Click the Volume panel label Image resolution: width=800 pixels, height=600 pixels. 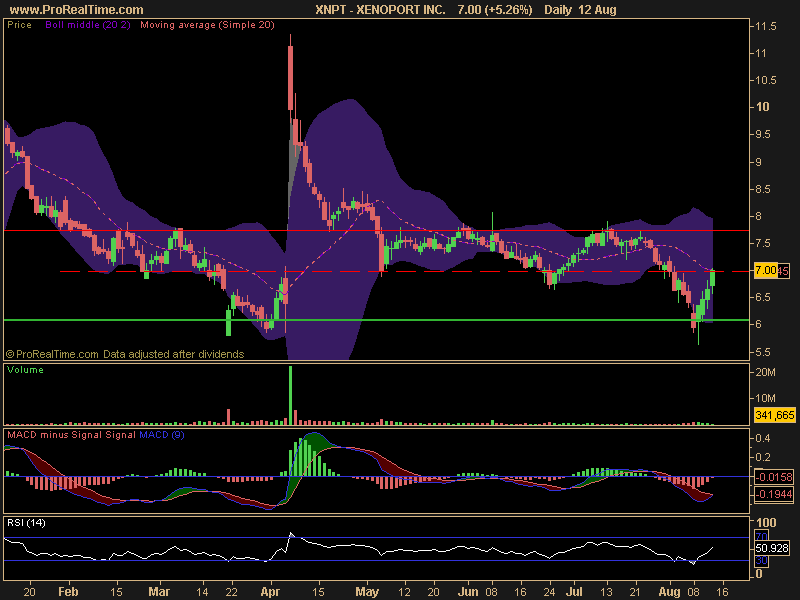[x=25, y=369]
